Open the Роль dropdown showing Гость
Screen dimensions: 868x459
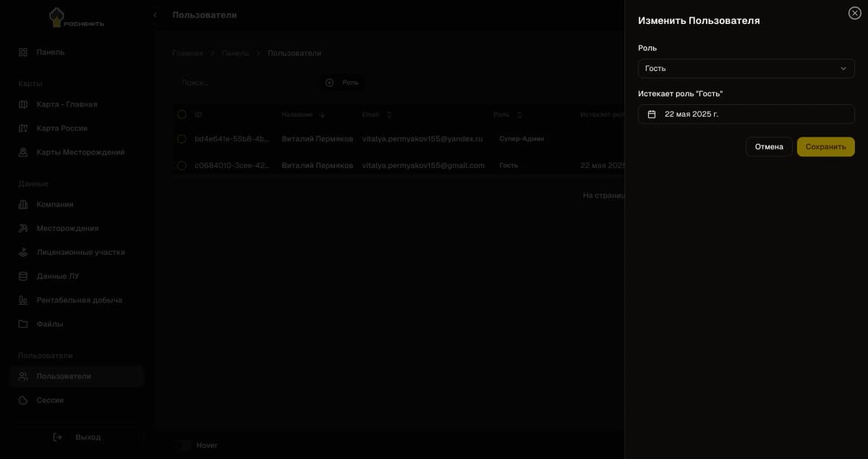(x=746, y=69)
